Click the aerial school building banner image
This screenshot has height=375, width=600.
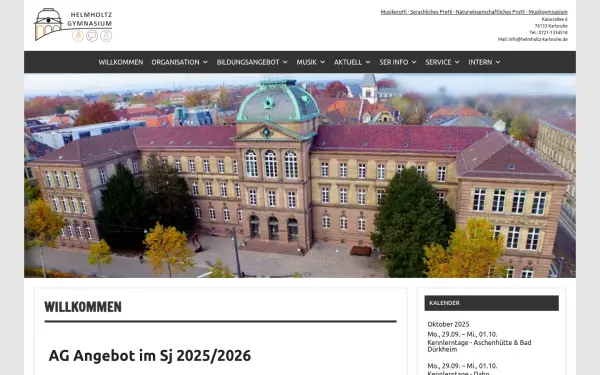(x=300, y=176)
